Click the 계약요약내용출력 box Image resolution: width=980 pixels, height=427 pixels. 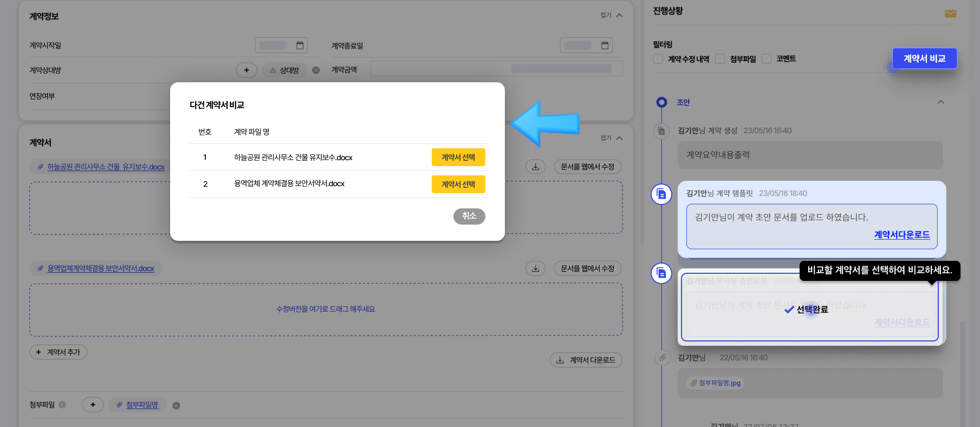click(x=810, y=155)
